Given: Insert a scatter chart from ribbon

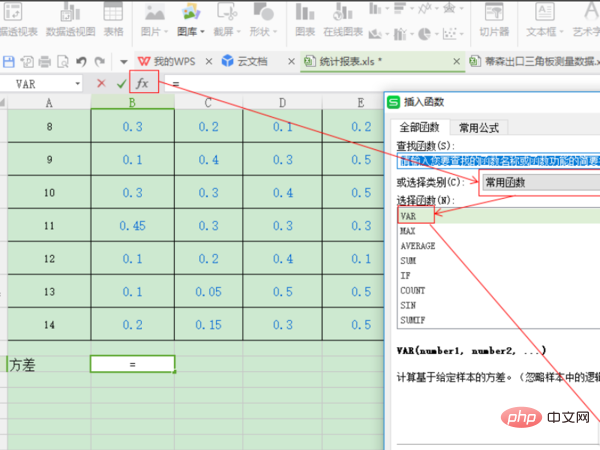Looking at the screenshot, I should tap(450, 34).
